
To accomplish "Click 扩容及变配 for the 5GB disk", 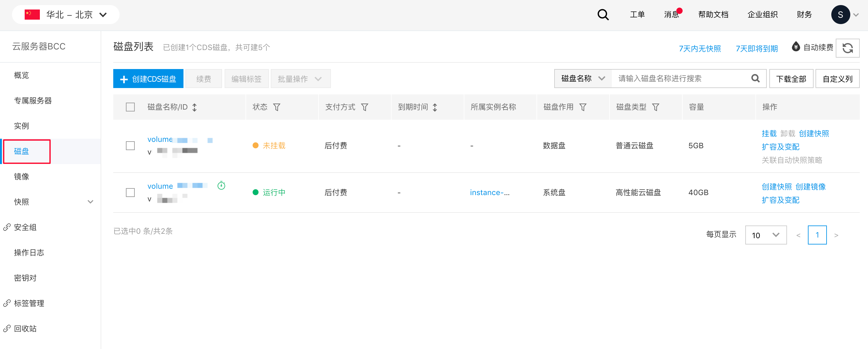I will 780,147.
